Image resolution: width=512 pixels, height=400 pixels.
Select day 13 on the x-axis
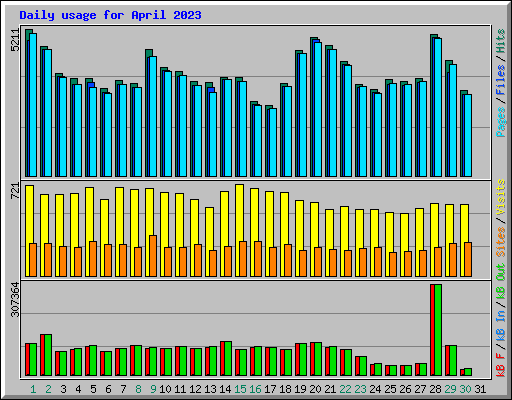click(x=210, y=389)
